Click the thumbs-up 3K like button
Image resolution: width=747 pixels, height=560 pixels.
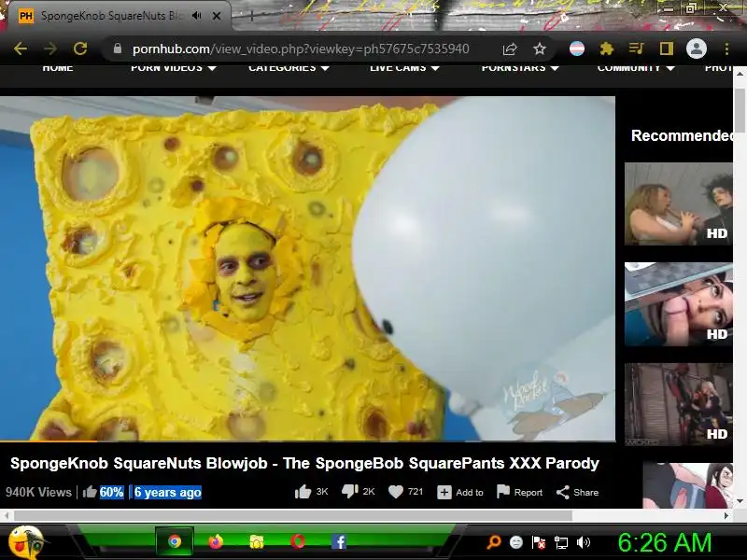click(x=311, y=492)
